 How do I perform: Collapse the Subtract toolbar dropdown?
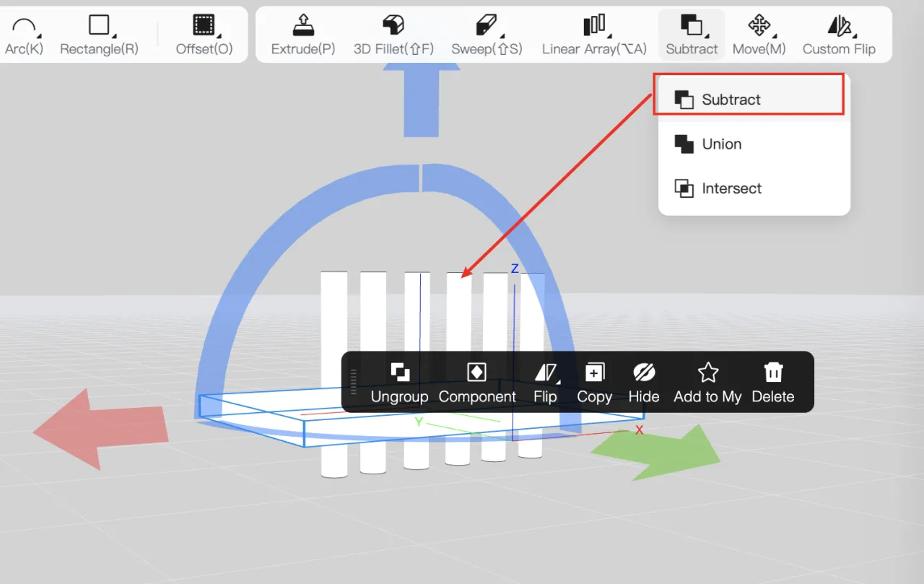click(692, 34)
